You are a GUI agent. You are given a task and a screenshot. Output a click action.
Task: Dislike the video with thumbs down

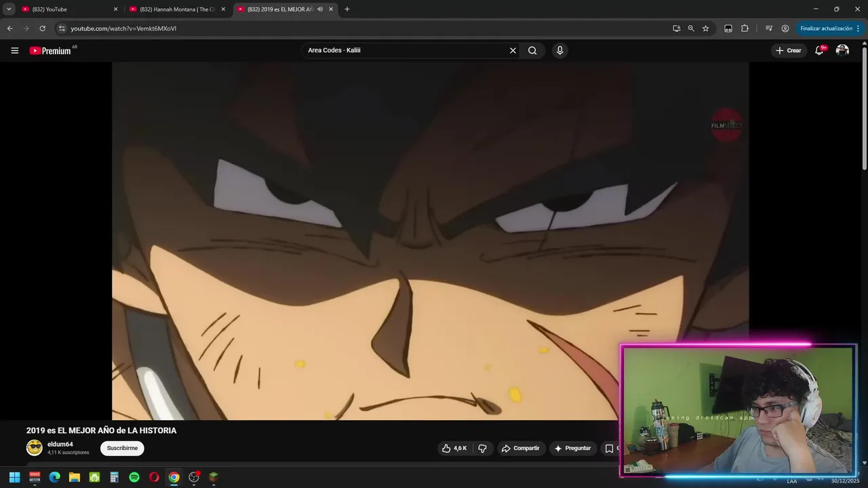click(x=483, y=448)
